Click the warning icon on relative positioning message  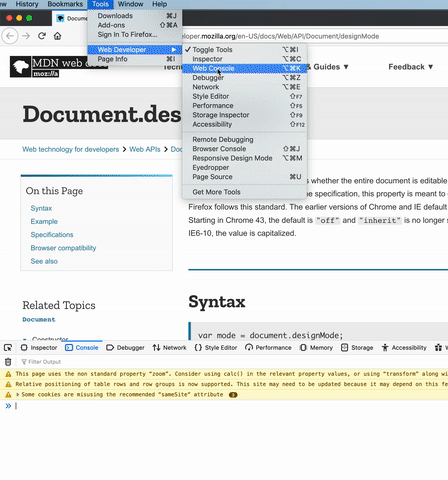8,384
